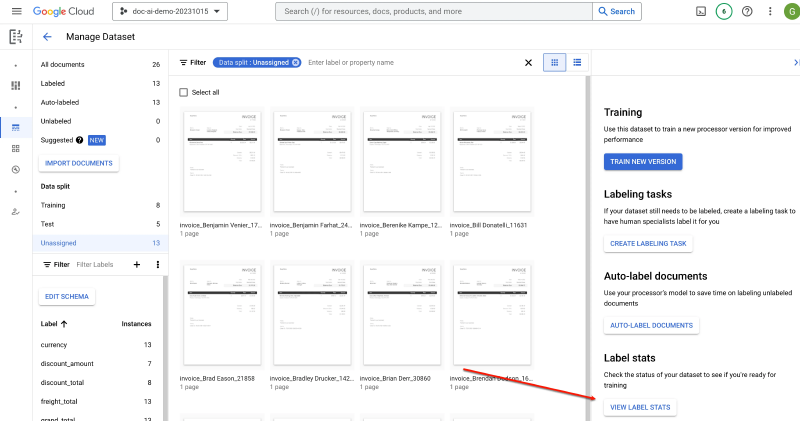Click VIEW LABEL STATS button
The height and width of the screenshot is (421, 800).
click(640, 407)
